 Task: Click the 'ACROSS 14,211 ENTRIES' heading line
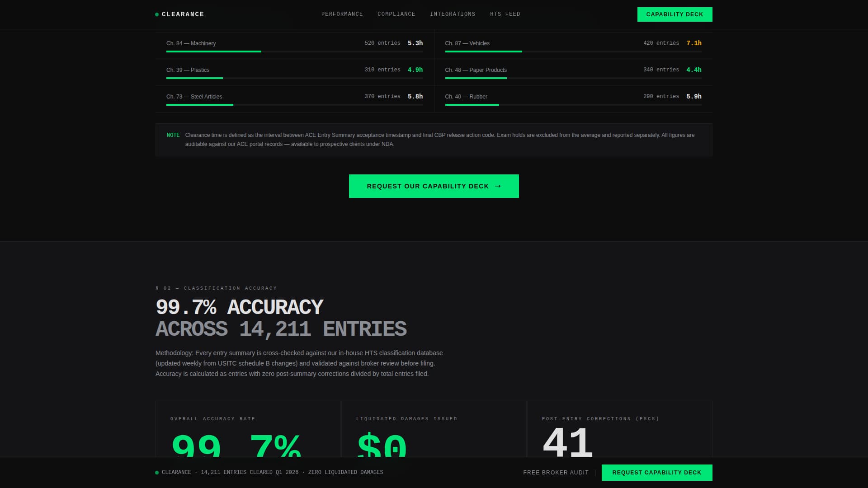pos(281,329)
